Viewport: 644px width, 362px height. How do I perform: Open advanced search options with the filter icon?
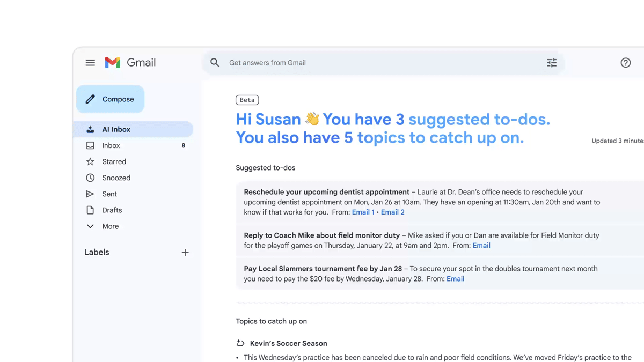pyautogui.click(x=552, y=63)
